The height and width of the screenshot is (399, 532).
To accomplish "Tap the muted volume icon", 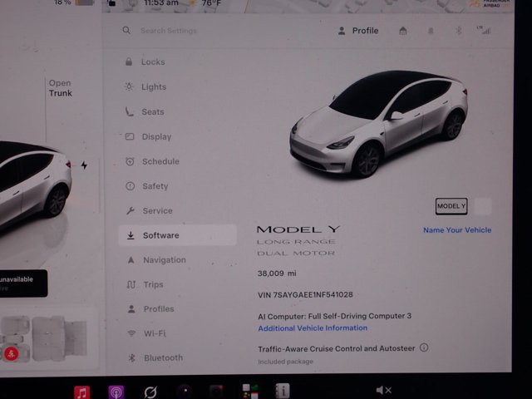I will [x=384, y=391].
